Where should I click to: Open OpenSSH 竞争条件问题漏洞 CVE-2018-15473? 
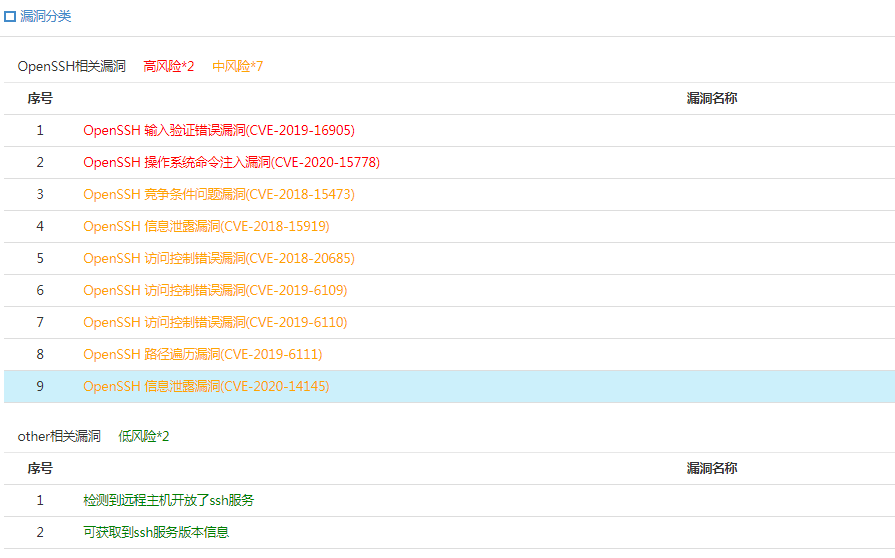click(x=219, y=195)
